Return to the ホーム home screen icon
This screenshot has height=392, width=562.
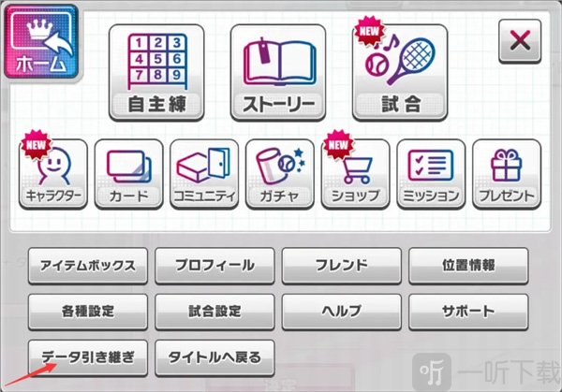click(x=41, y=42)
